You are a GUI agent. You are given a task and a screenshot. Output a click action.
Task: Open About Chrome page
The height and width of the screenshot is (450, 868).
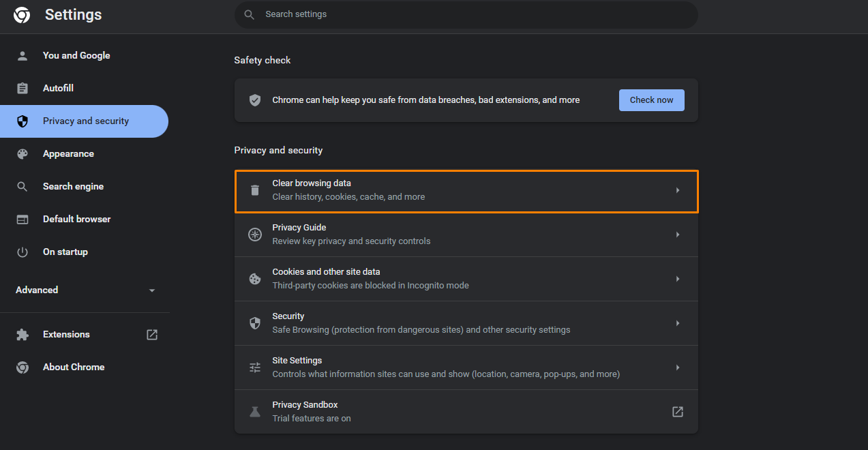click(x=84, y=367)
